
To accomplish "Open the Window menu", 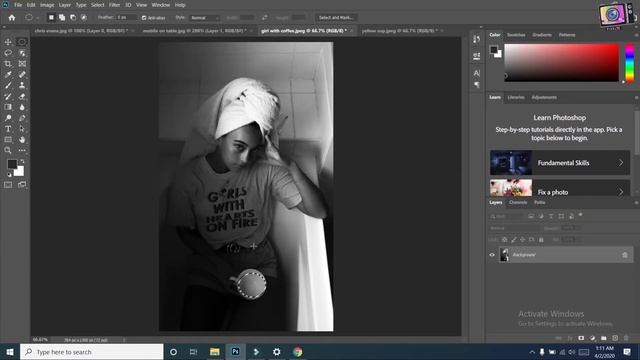I will (x=160, y=5).
